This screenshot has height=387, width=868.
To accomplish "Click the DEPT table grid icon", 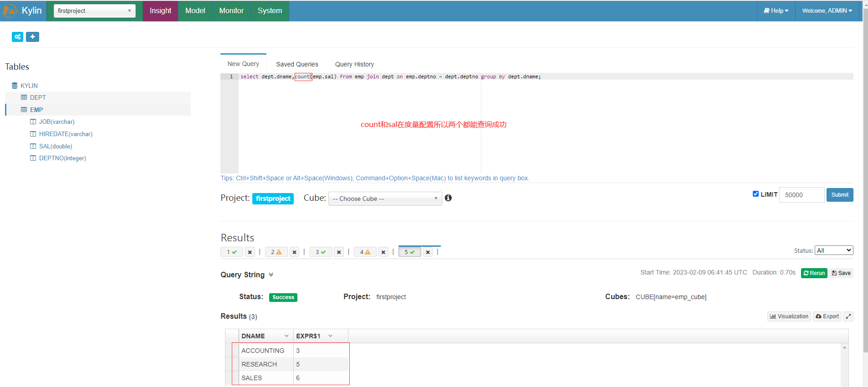I will (x=24, y=97).
